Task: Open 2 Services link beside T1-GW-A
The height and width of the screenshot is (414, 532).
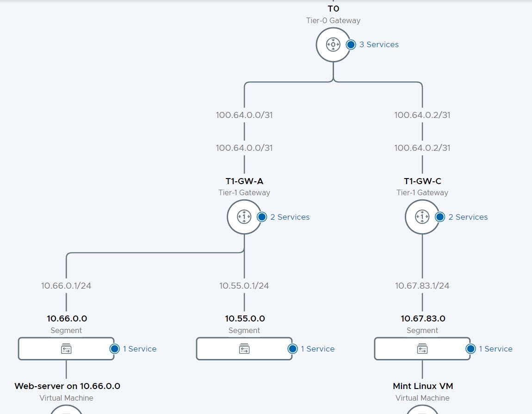Action: (290, 217)
